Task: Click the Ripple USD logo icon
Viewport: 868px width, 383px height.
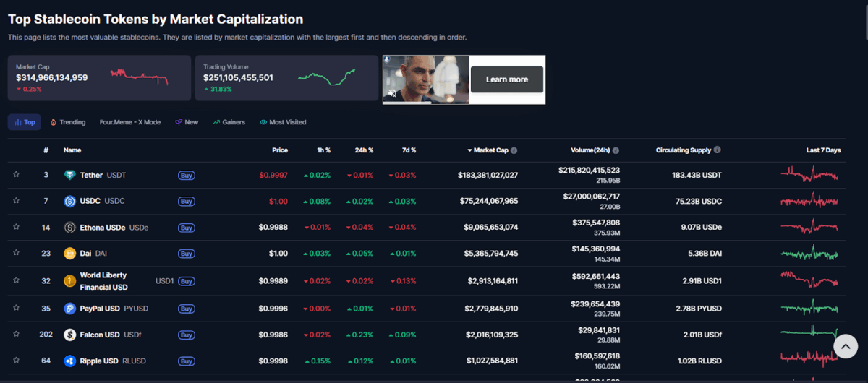Action: 70,361
